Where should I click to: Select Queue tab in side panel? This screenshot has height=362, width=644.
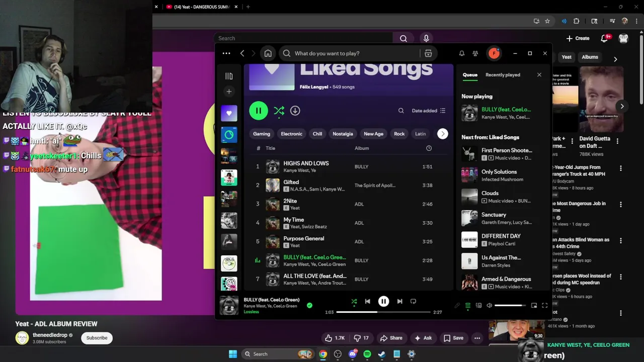pyautogui.click(x=470, y=75)
